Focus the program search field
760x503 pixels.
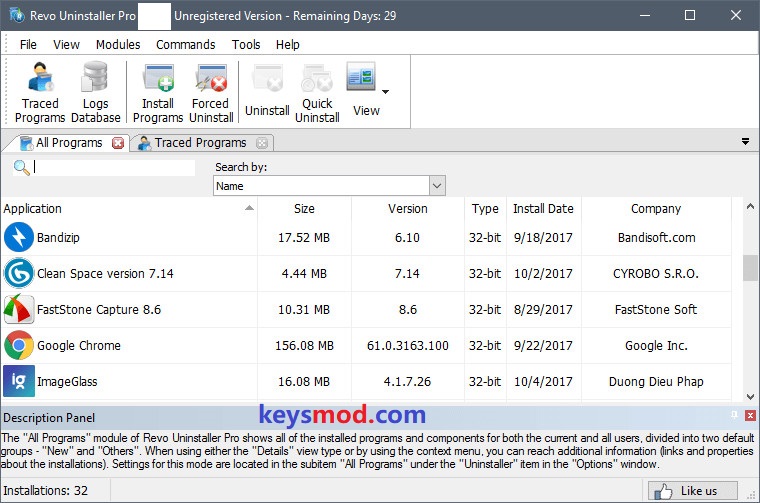click(x=114, y=168)
